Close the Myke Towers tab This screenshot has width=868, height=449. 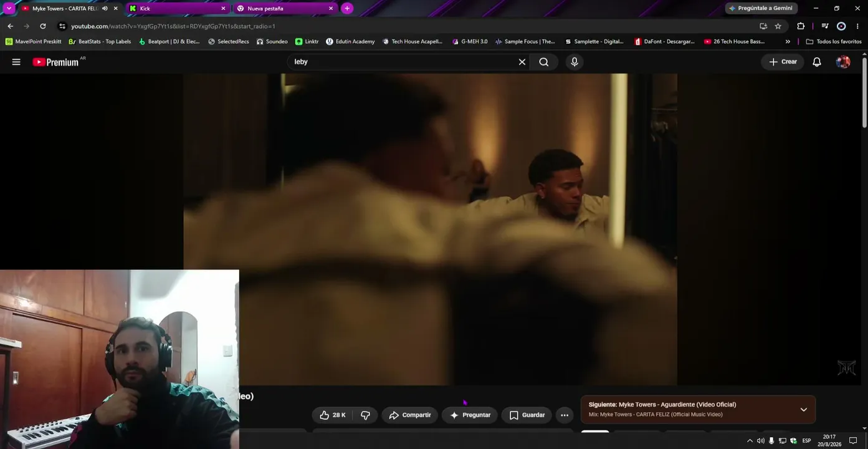pyautogui.click(x=115, y=9)
